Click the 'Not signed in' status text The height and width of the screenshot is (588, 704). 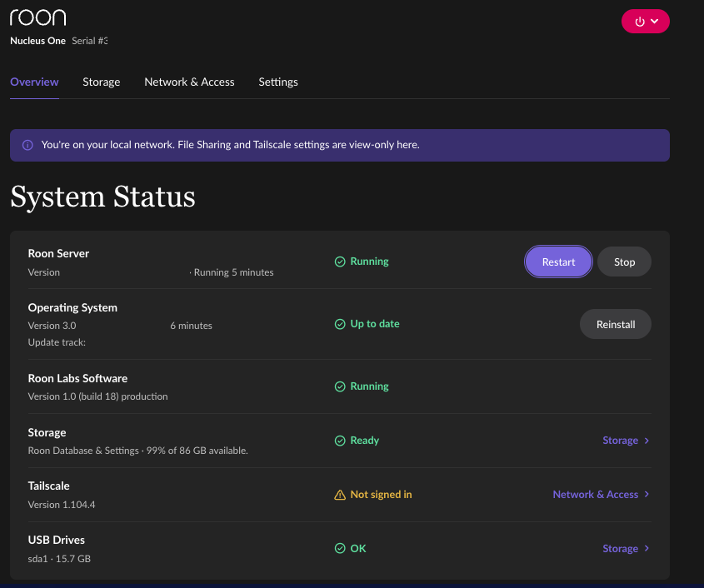coord(381,494)
